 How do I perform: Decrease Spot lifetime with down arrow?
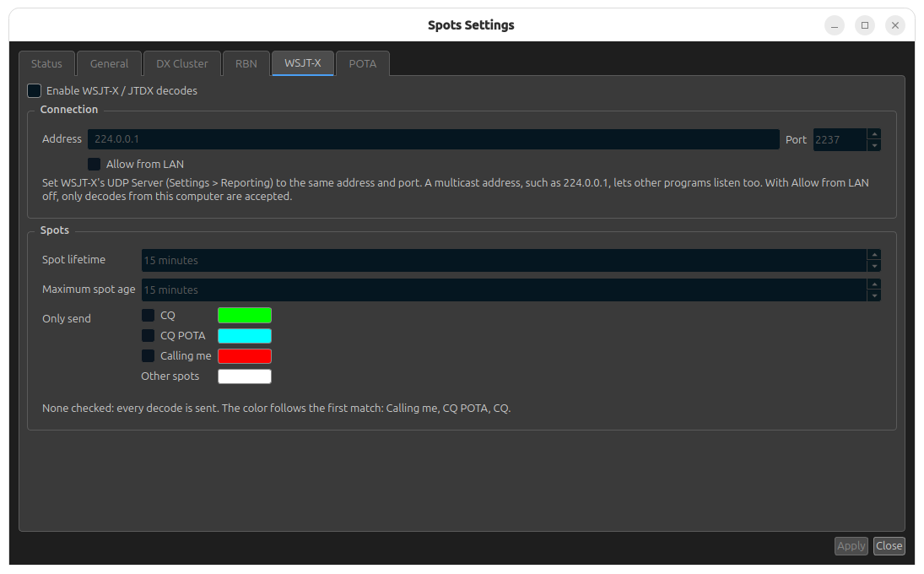pyautogui.click(x=874, y=266)
